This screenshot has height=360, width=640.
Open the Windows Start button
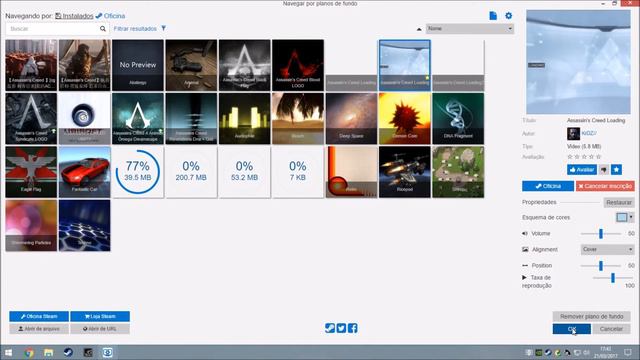pos(8,352)
